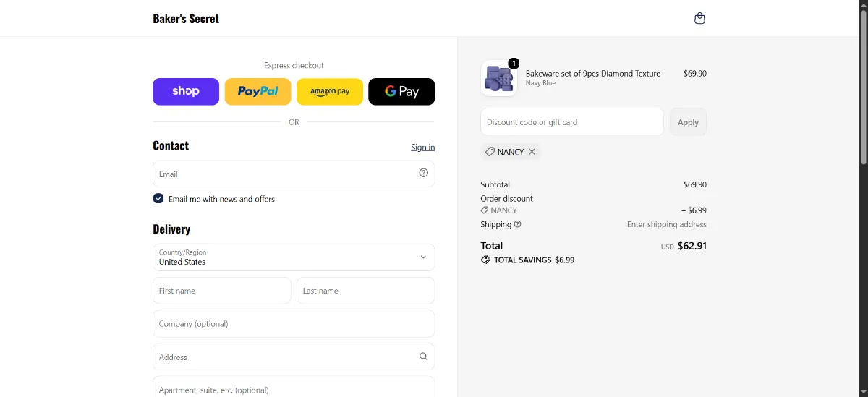Click the bakeware set product thumbnail
The width and height of the screenshot is (868, 397).
click(498, 78)
